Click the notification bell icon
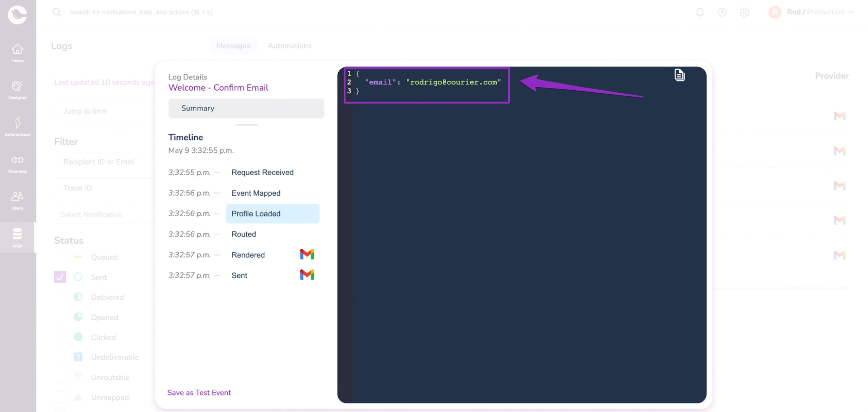The height and width of the screenshot is (412, 868). tap(699, 12)
